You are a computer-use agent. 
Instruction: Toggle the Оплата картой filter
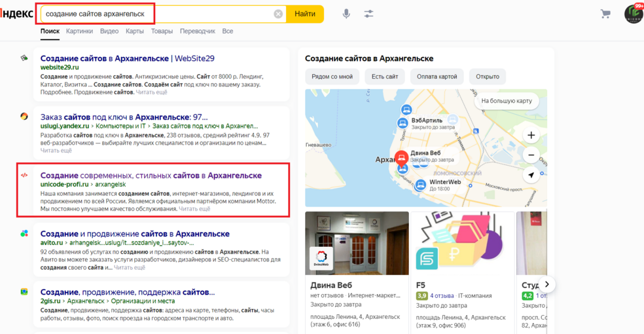coord(437,77)
